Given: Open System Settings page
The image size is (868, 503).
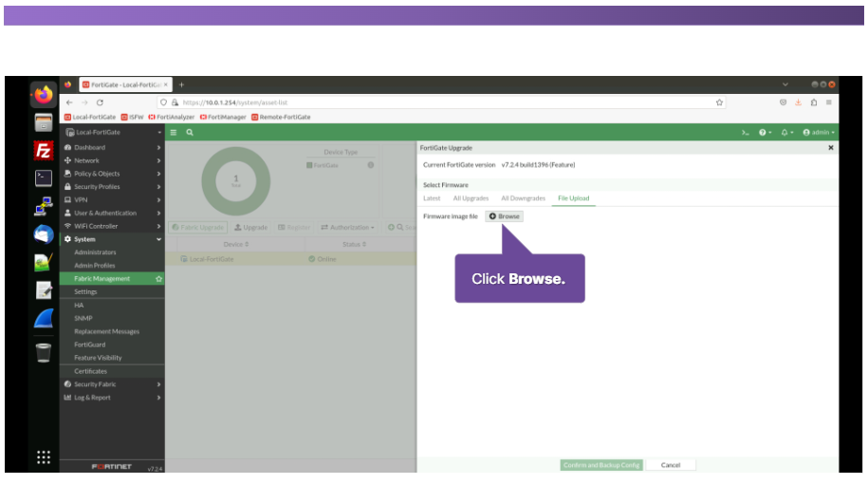Looking at the screenshot, I should pyautogui.click(x=85, y=292).
